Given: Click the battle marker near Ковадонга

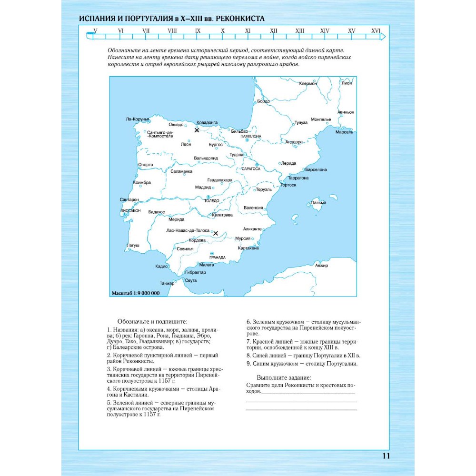Looking at the screenshot, I should click(x=197, y=129).
